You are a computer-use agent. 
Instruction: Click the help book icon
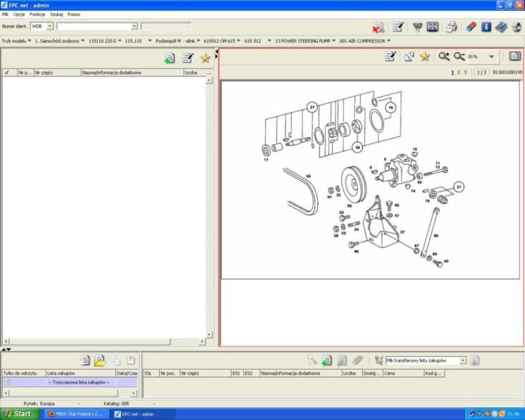coord(501,26)
